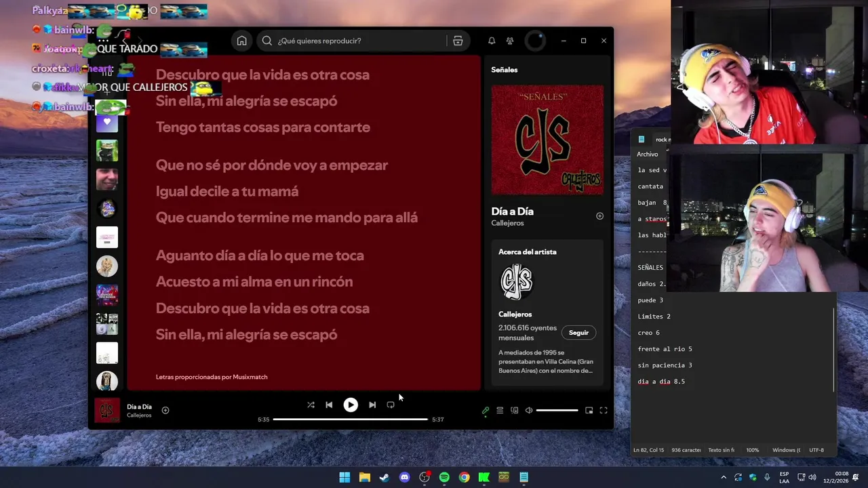The width and height of the screenshot is (868, 488).
Task: Open the Spotify profile avatar
Action: pos(535,41)
